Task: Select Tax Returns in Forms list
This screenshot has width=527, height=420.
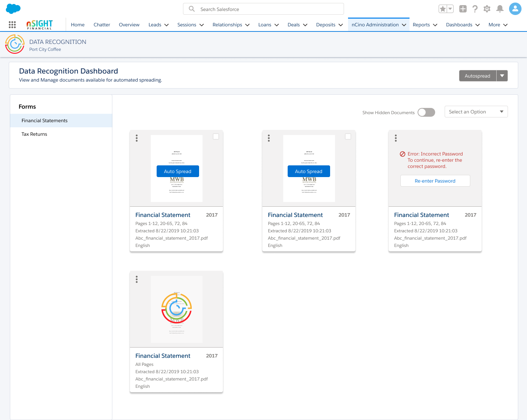Action: coord(61,134)
